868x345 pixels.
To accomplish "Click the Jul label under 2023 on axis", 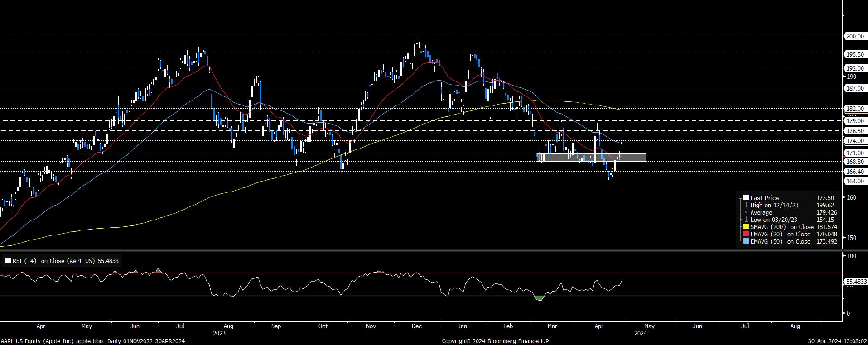I will point(180,326).
